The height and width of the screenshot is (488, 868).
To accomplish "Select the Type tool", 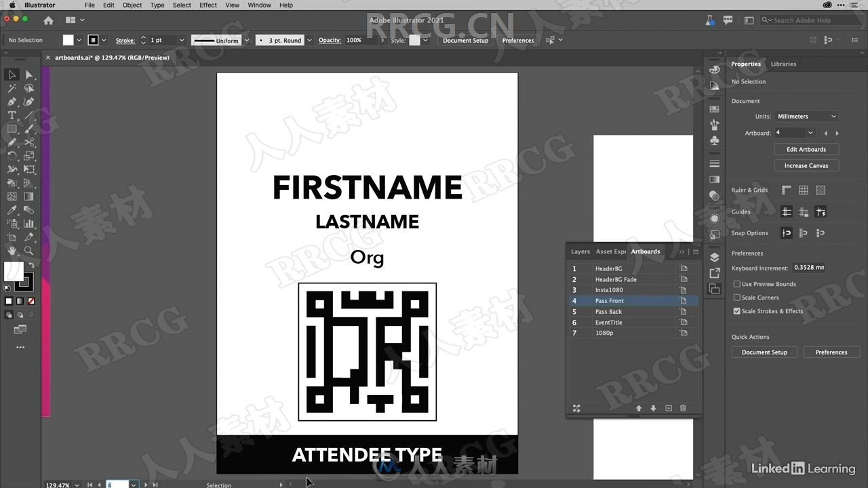I will 12,115.
